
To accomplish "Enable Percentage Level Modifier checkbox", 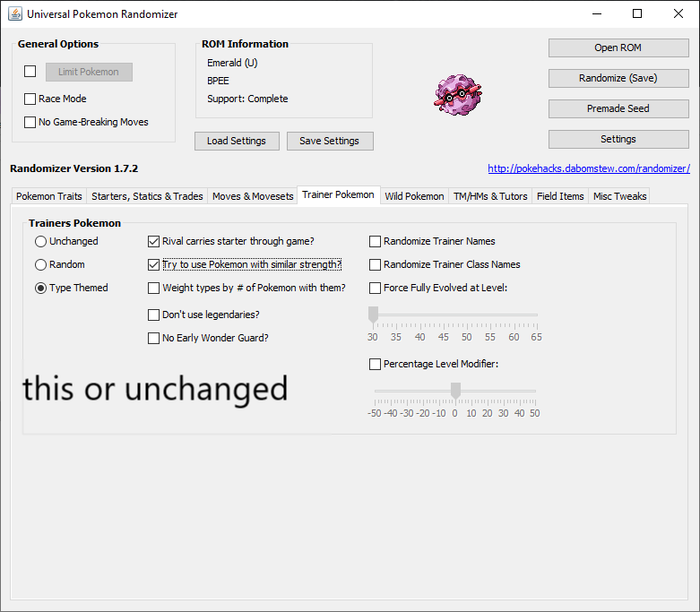I will [375, 365].
